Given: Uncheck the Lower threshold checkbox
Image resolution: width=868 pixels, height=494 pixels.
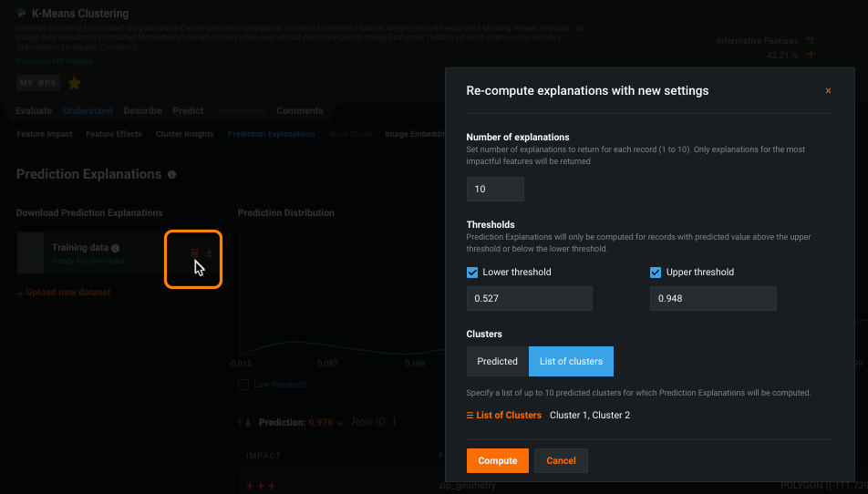Looking at the screenshot, I should [x=472, y=273].
